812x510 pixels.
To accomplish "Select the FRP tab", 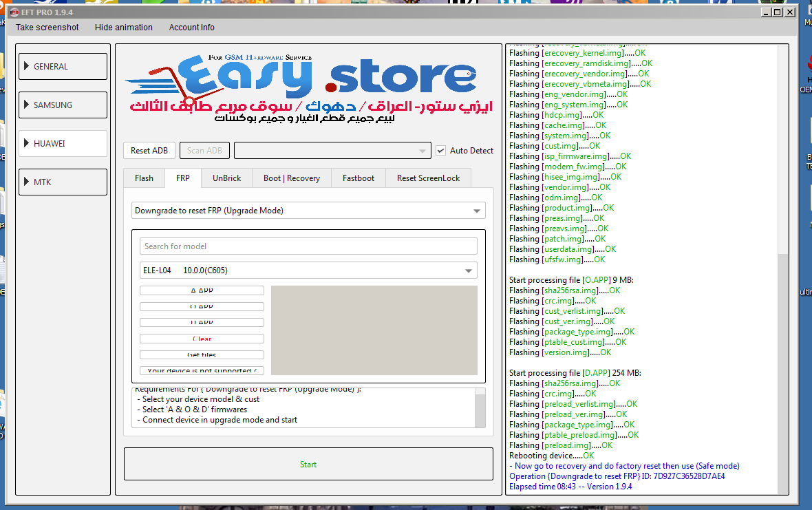I will point(183,178).
